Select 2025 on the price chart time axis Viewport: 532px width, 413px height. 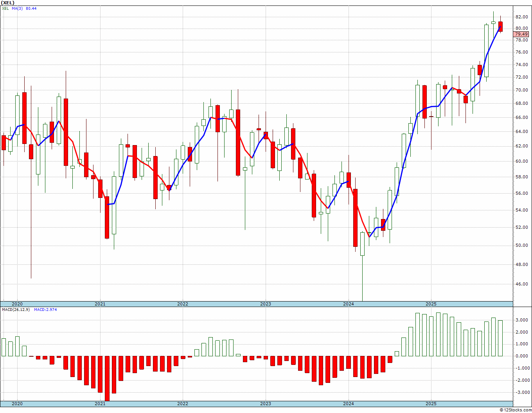431,304
